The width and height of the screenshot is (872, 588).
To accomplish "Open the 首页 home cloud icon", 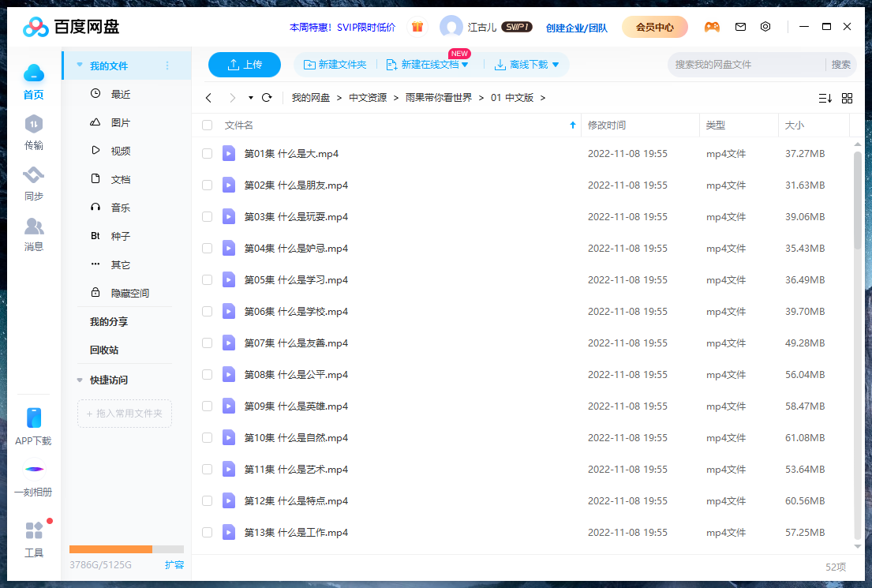I will pyautogui.click(x=34, y=73).
